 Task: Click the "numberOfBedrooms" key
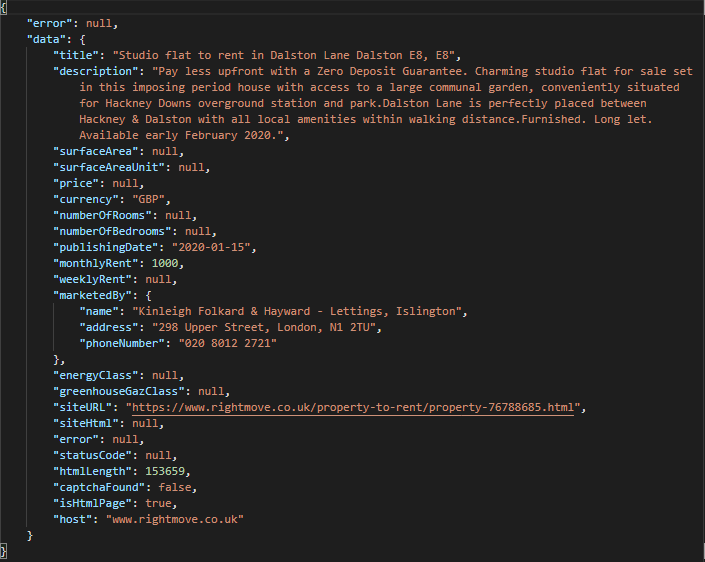tap(112, 232)
